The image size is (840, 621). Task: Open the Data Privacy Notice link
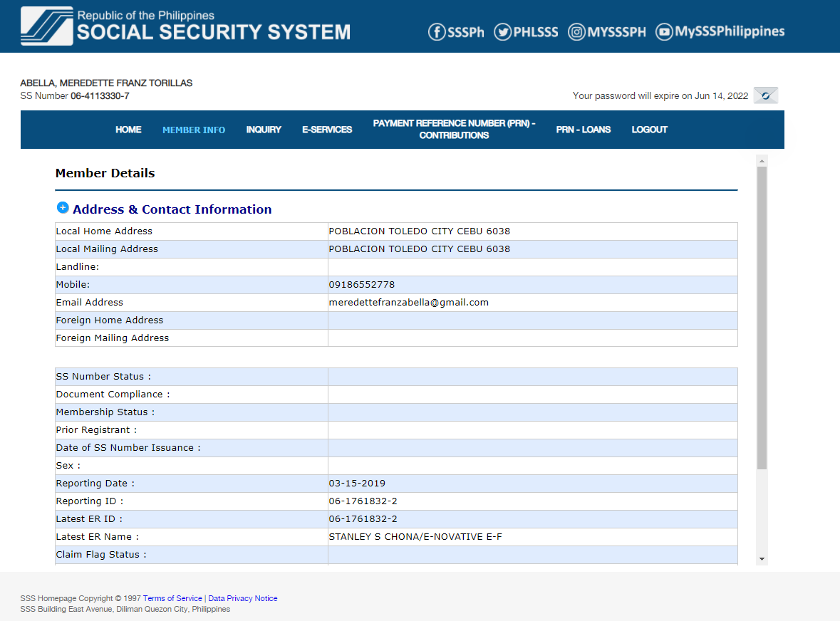coord(243,598)
